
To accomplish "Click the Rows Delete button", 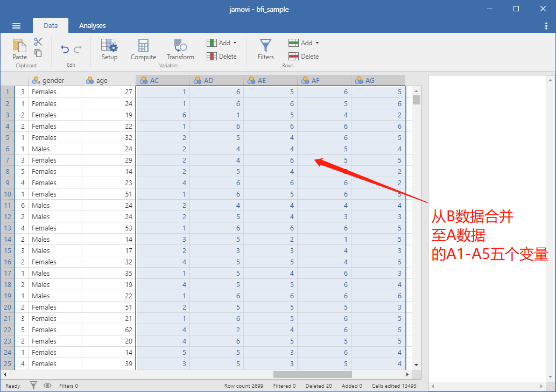I will pyautogui.click(x=304, y=57).
